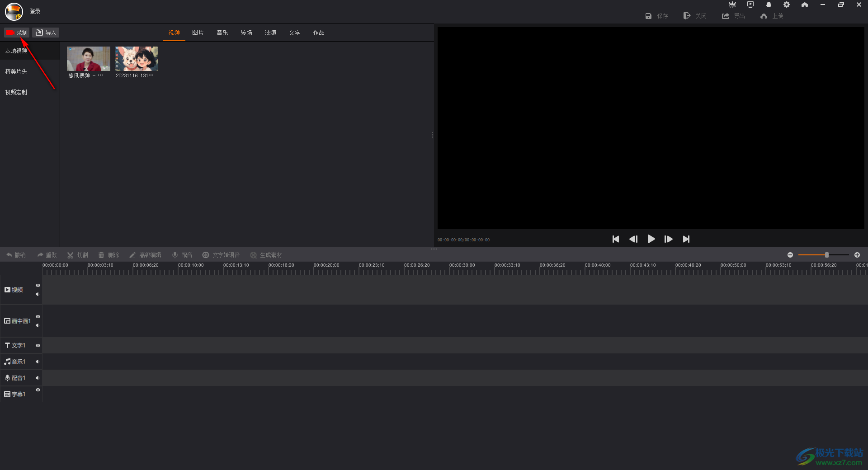Open the notifications bell icon
Viewport: 868px width, 470px height.
(x=769, y=5)
